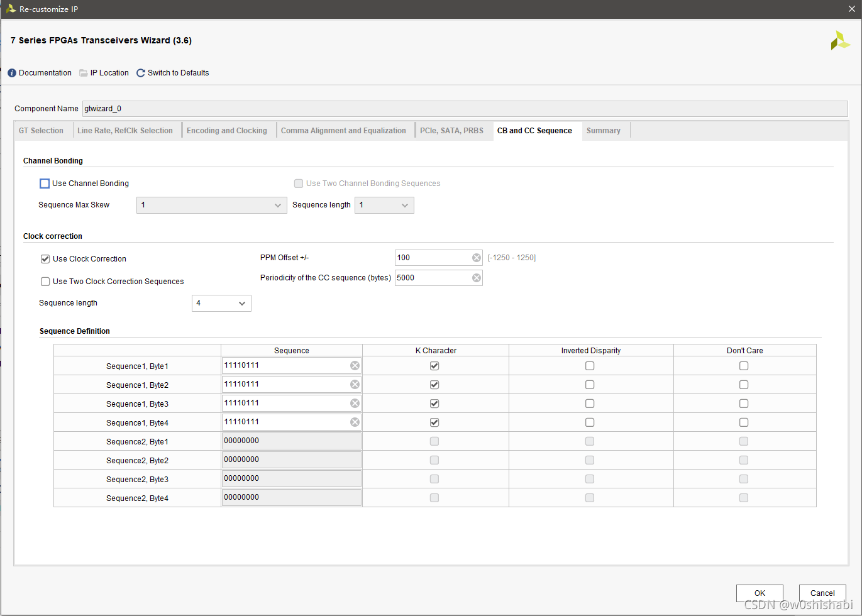
Task: Open Comma Alignment and Equalization tab
Action: [343, 131]
